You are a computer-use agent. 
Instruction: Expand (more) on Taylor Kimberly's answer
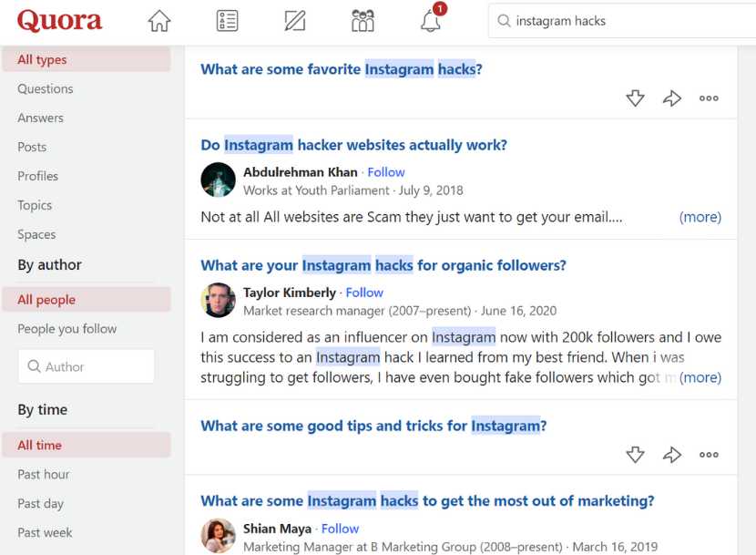pos(700,377)
